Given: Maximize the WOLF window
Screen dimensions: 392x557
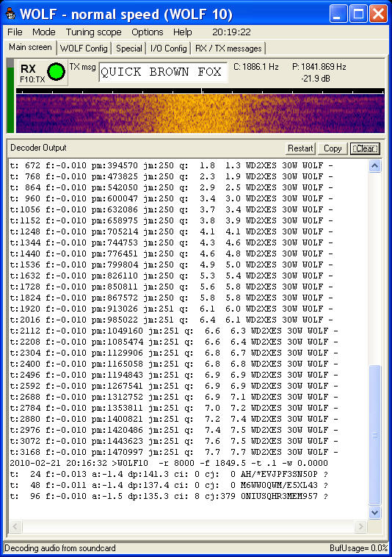Looking at the screenshot, I should point(358,14).
